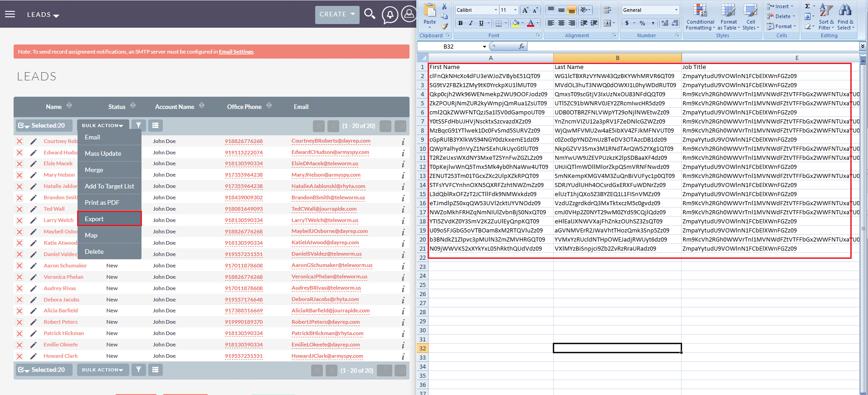Click phone number 917011878608 for Aaron
This screenshot has width=868, height=395.
pos(244,266)
